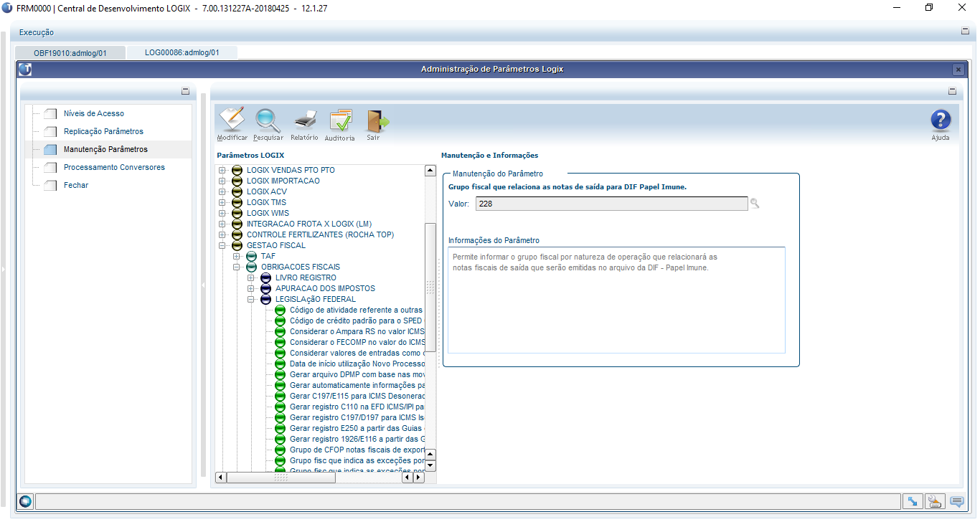
Task: Click the blue arrow icon in status bar
Action: click(913, 501)
